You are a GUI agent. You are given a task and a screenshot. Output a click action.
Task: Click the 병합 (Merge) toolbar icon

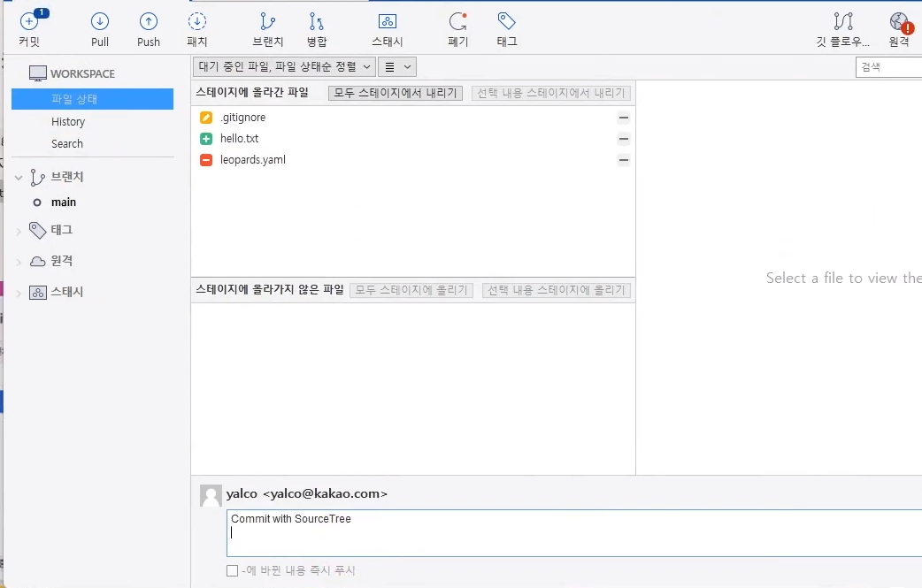[x=317, y=22]
